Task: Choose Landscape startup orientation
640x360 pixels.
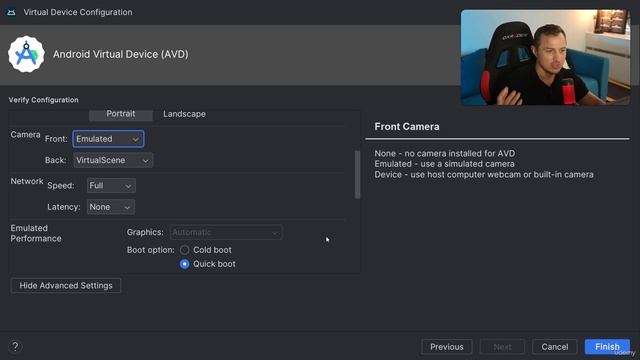Action: pos(184,114)
